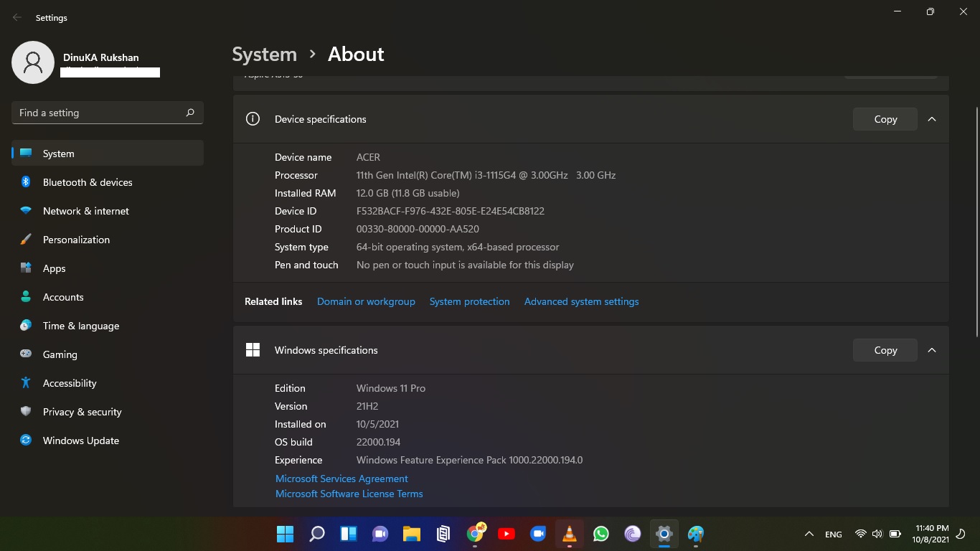Open quick settings via the volume icon

877,534
